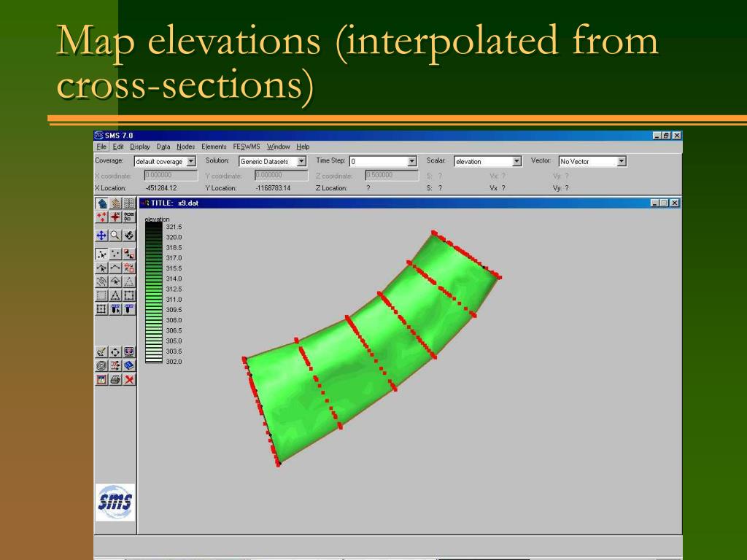Select the red arc group tool
The width and height of the screenshot is (747, 560).
click(128, 268)
